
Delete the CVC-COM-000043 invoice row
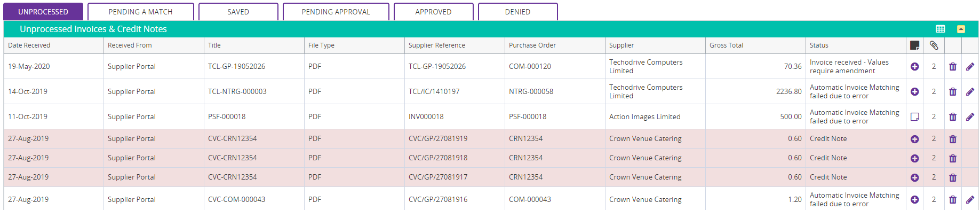pyautogui.click(x=953, y=200)
